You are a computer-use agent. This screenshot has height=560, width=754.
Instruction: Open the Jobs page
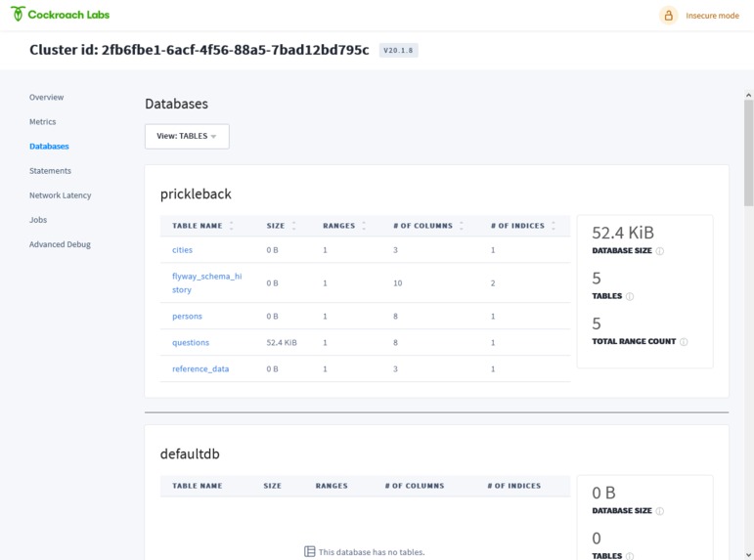coord(38,220)
